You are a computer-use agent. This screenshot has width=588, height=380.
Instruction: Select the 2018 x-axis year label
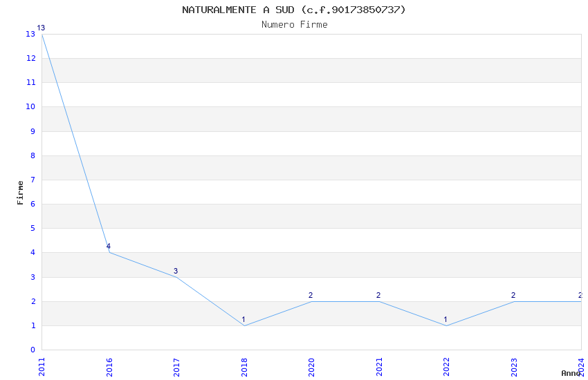pos(244,367)
